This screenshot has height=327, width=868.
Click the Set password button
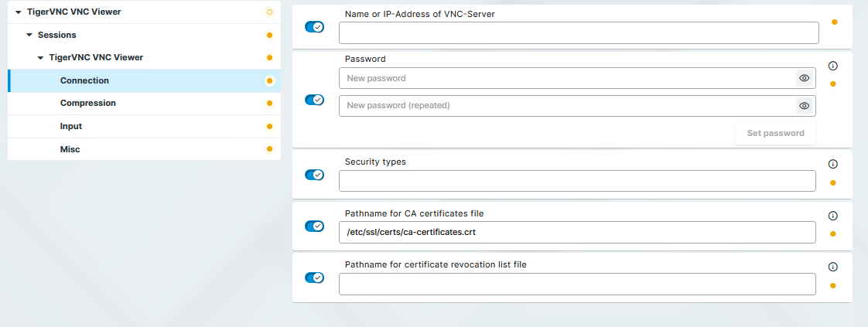click(x=775, y=133)
